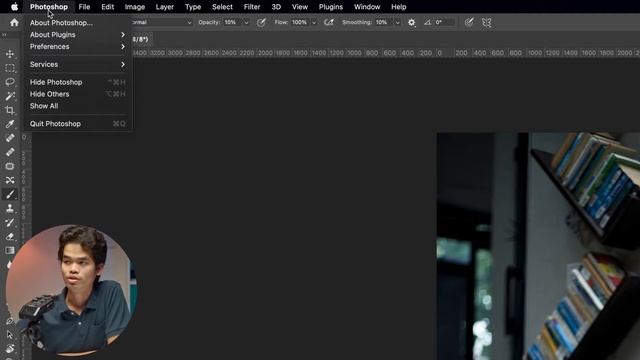Open the File menu

(x=84, y=7)
